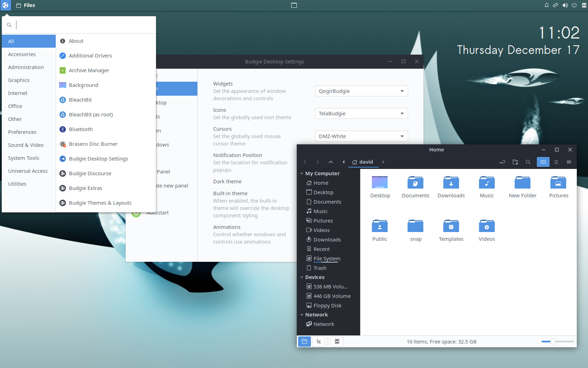Open the Icons TelaBudgie dropdown

point(361,114)
